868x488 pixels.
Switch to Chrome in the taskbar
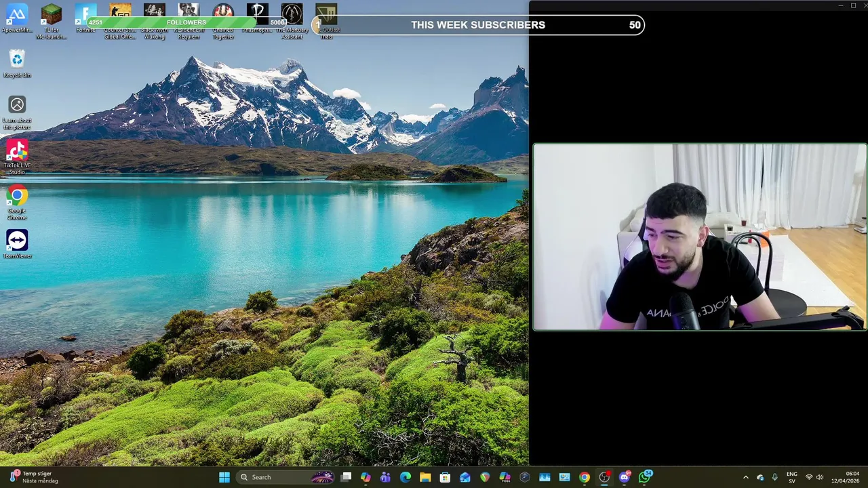point(585,477)
